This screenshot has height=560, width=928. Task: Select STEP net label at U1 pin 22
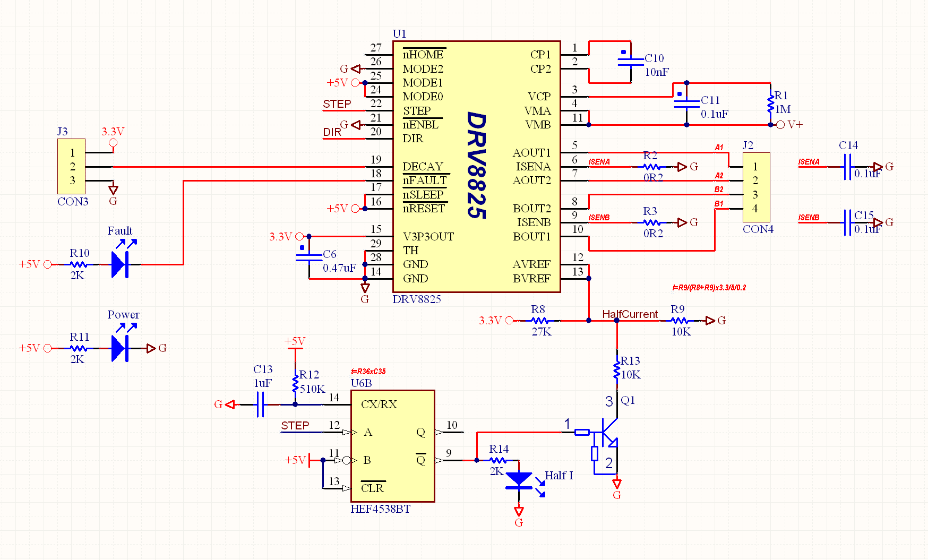point(337,104)
